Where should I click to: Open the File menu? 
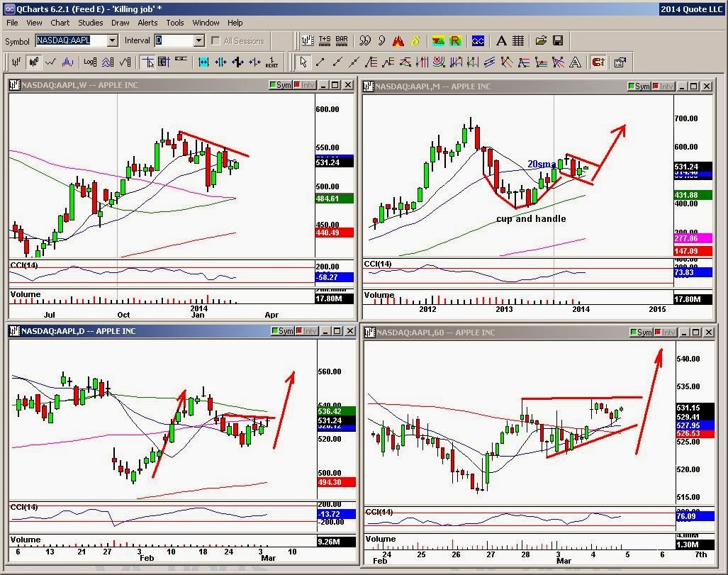(12, 23)
